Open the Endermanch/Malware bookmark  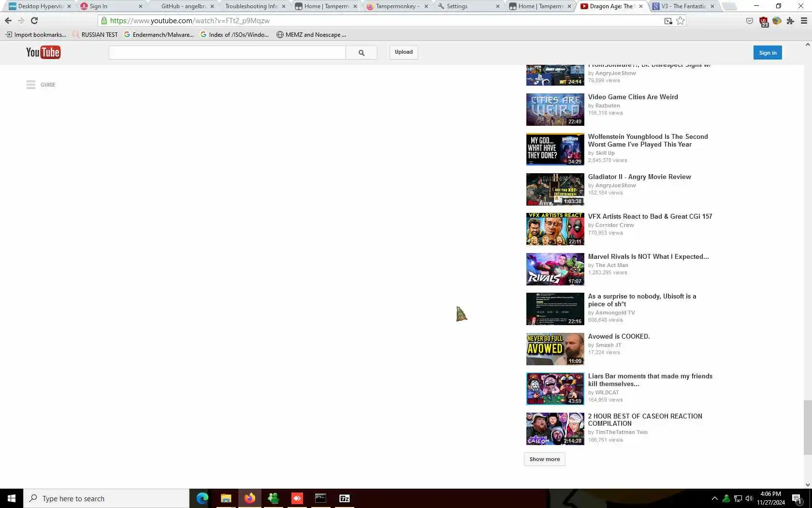(x=159, y=35)
